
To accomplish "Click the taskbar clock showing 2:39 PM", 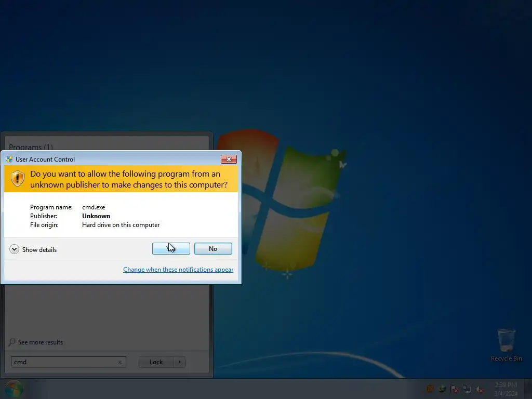I will [506, 389].
